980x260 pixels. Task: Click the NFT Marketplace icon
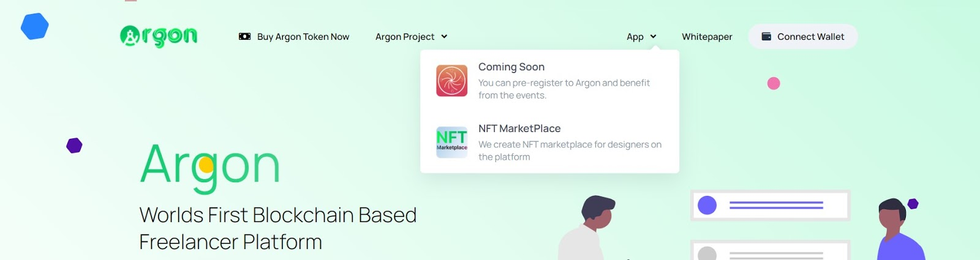451,142
